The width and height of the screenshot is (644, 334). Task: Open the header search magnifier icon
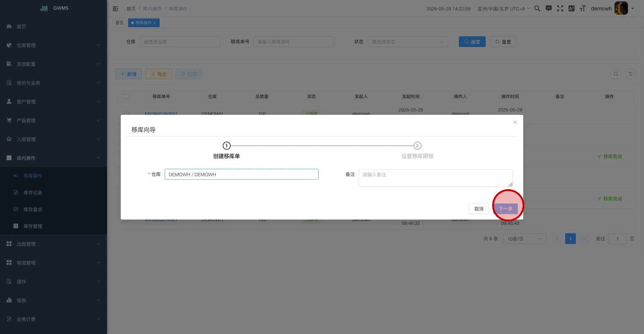coord(537,8)
